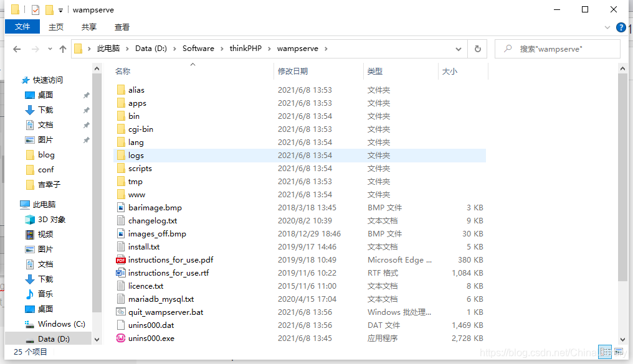Select the bin folder icon
The width and height of the screenshot is (633, 364).
click(x=121, y=116)
